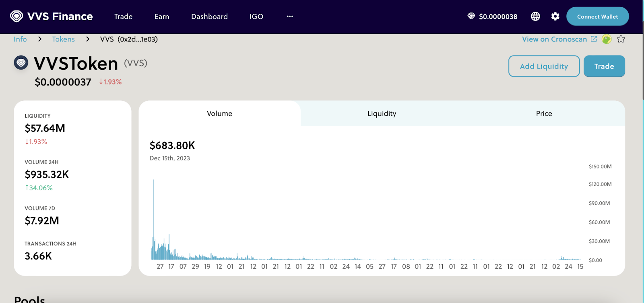
Task: Click the page vertical scrollbar
Action: (643, 60)
